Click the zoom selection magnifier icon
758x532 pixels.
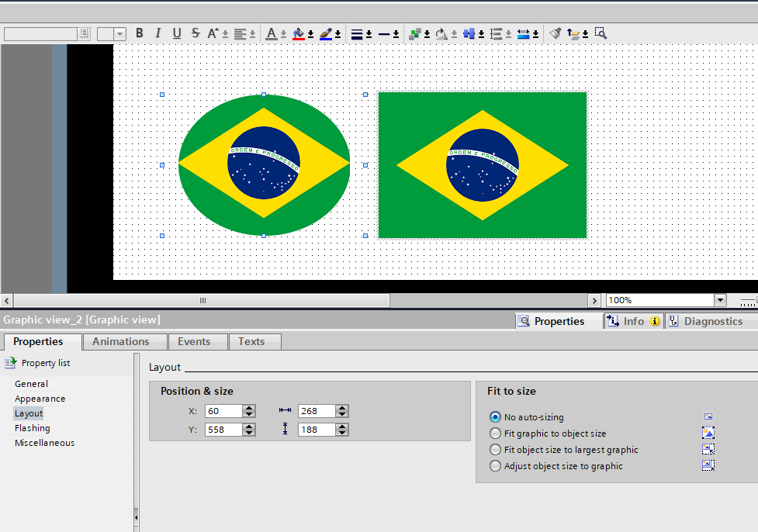(600, 33)
